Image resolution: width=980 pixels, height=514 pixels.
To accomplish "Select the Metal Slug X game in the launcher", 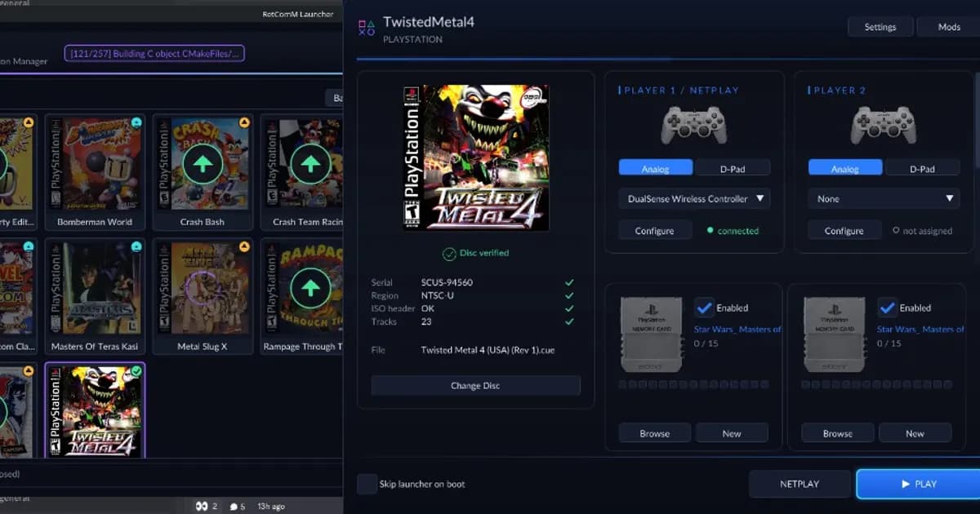I will point(202,297).
